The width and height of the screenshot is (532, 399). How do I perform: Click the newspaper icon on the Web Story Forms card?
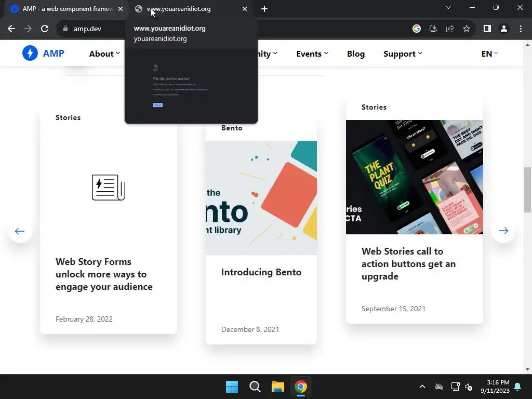pos(109,187)
